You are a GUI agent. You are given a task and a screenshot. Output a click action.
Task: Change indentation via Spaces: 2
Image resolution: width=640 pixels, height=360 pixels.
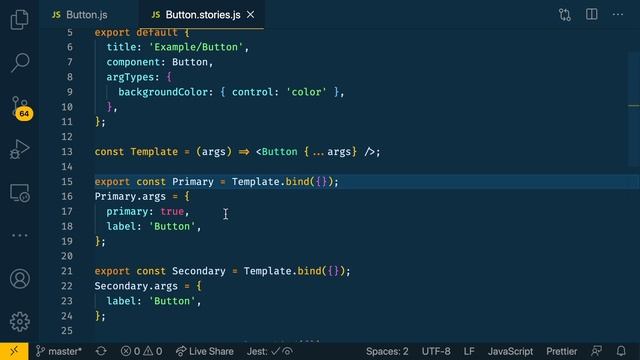click(387, 351)
